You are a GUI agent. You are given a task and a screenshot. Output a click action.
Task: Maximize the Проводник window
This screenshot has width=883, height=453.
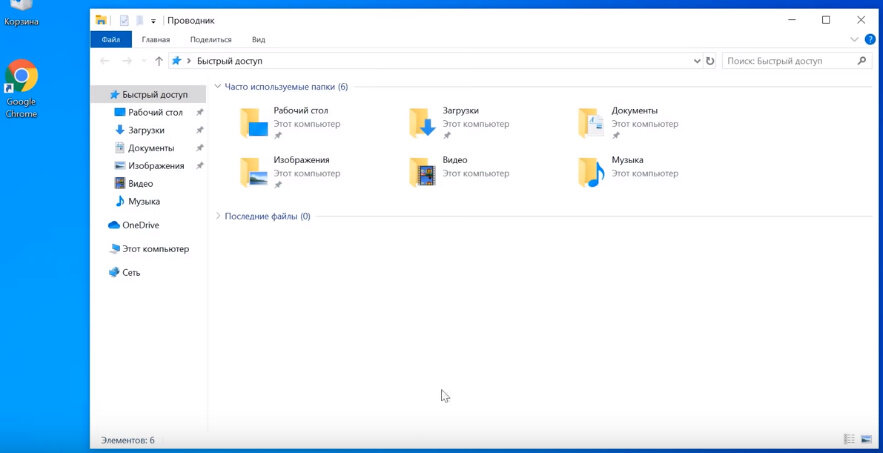point(826,20)
